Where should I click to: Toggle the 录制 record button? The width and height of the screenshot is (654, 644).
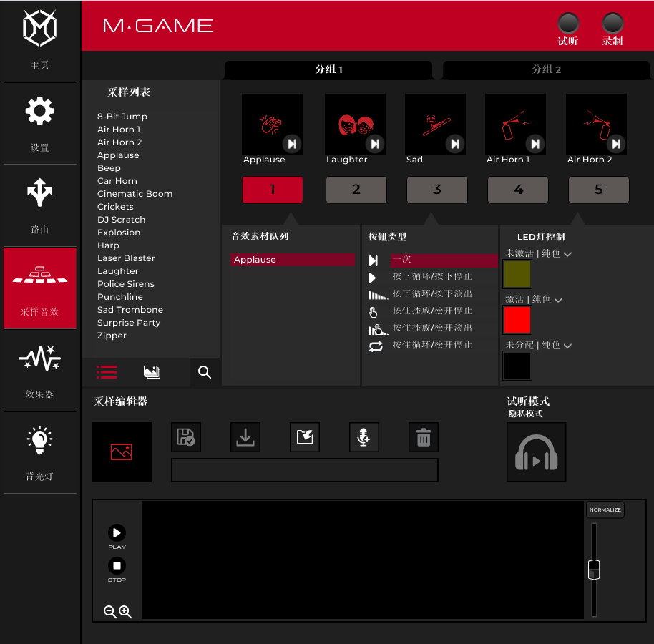612,24
